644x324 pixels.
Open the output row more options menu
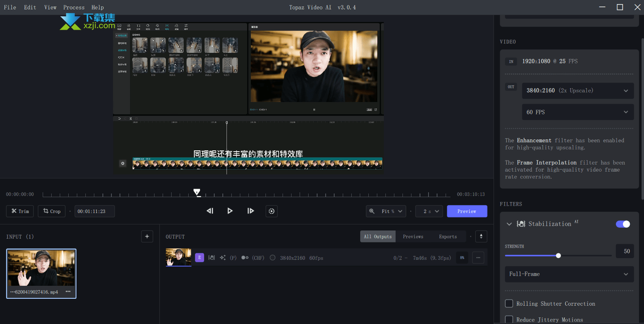479,257
